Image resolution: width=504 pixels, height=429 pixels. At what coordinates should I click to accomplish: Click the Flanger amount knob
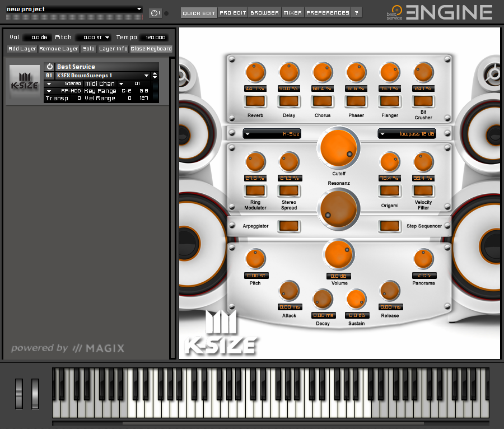(x=390, y=72)
